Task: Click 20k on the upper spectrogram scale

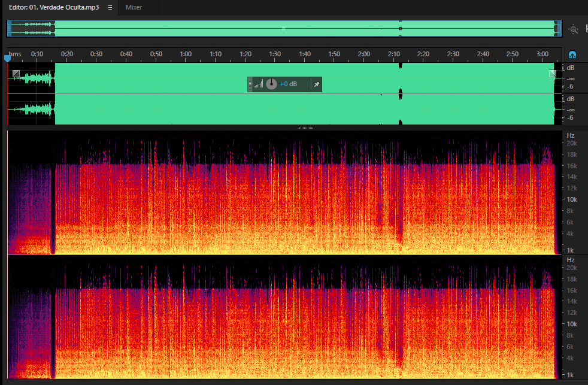Action: click(x=572, y=143)
